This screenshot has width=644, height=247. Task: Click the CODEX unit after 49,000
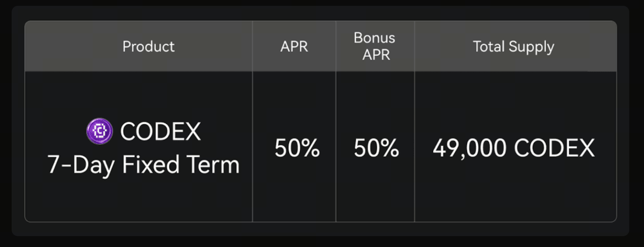tap(554, 148)
